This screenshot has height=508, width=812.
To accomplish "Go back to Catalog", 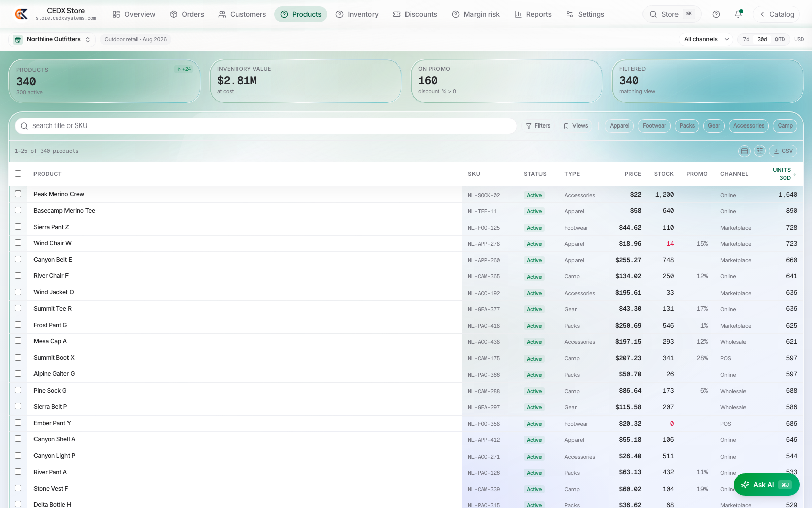I will pos(776,14).
